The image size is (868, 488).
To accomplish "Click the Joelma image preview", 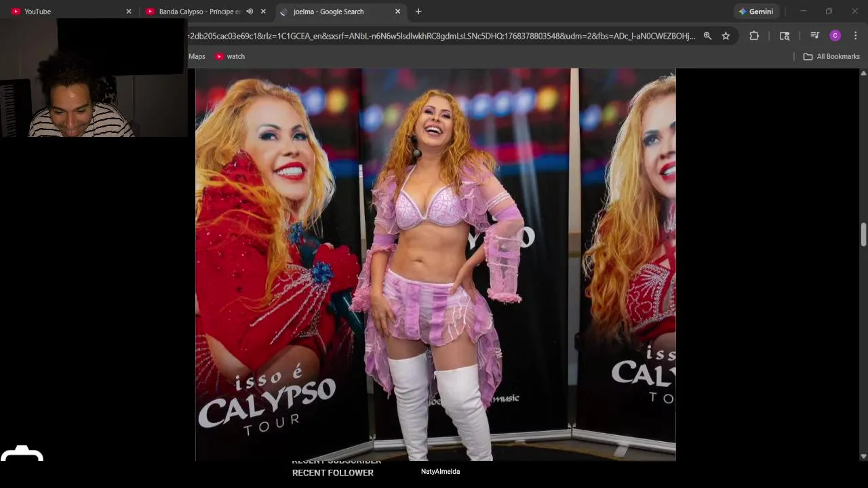I will (435, 264).
